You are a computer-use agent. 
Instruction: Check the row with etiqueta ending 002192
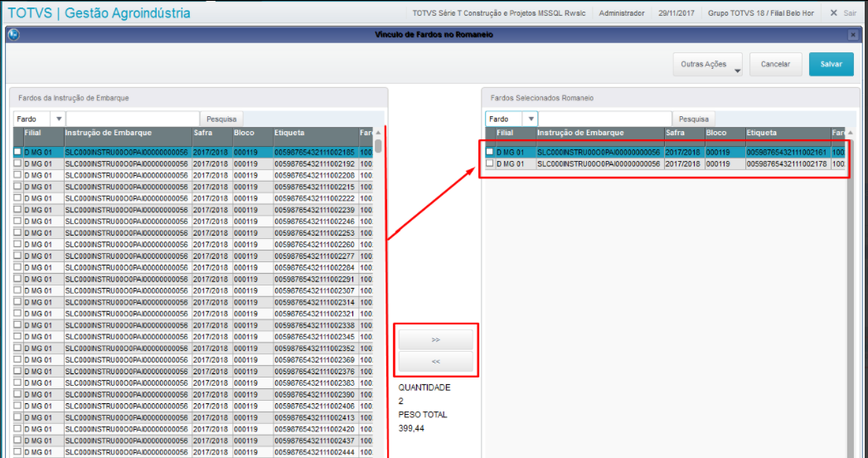17,163
